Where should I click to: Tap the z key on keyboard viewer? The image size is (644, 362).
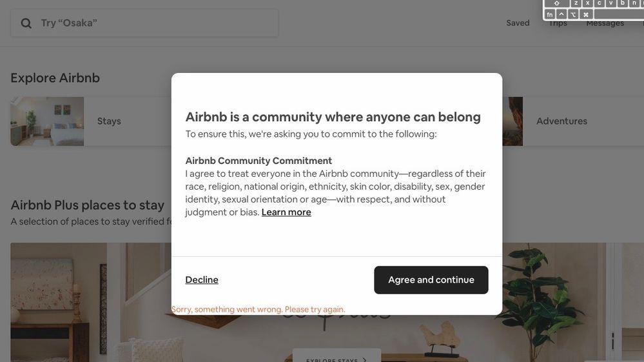576,3
